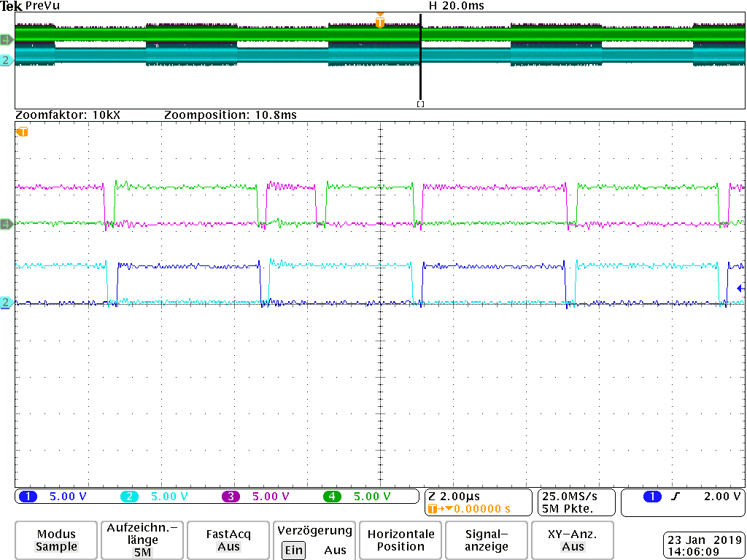Image resolution: width=747 pixels, height=560 pixels.
Task: Click the Z 2.00µs zoom timebase readout
Action: [454, 497]
